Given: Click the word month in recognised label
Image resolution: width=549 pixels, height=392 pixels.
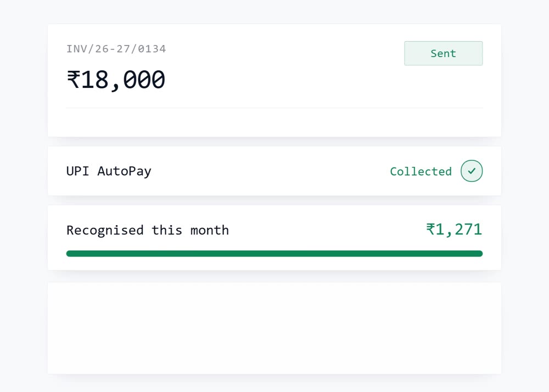Looking at the screenshot, I should click(x=209, y=230).
